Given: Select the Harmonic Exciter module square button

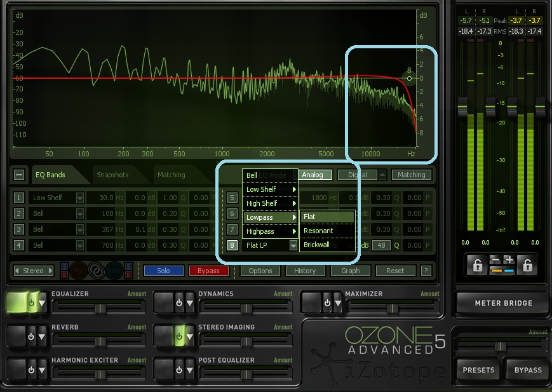Looking at the screenshot, I should (x=17, y=370).
